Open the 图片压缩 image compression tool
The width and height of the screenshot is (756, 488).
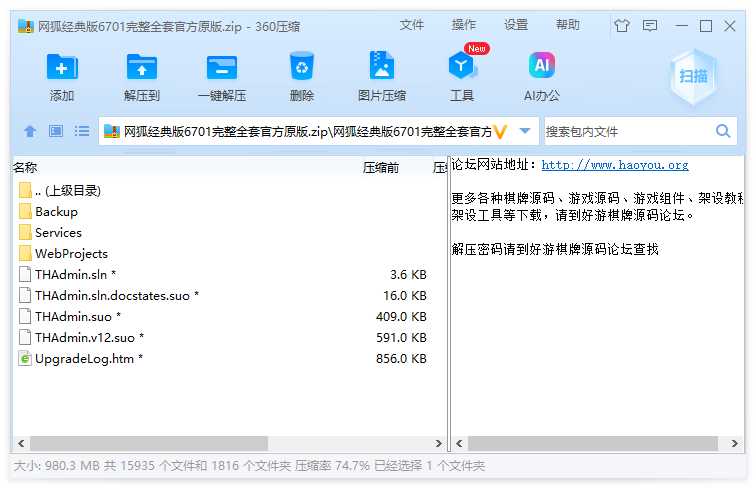[381, 65]
